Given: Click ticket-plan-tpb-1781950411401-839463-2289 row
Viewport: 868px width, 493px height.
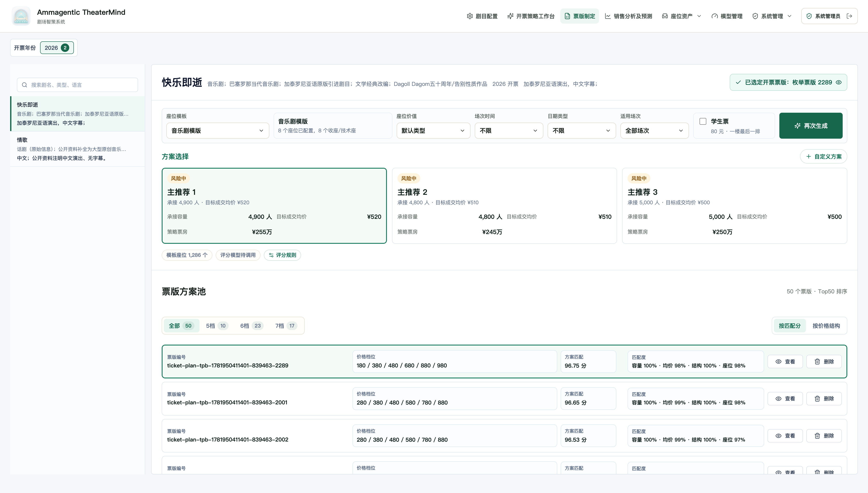Looking at the screenshot, I should tap(504, 362).
